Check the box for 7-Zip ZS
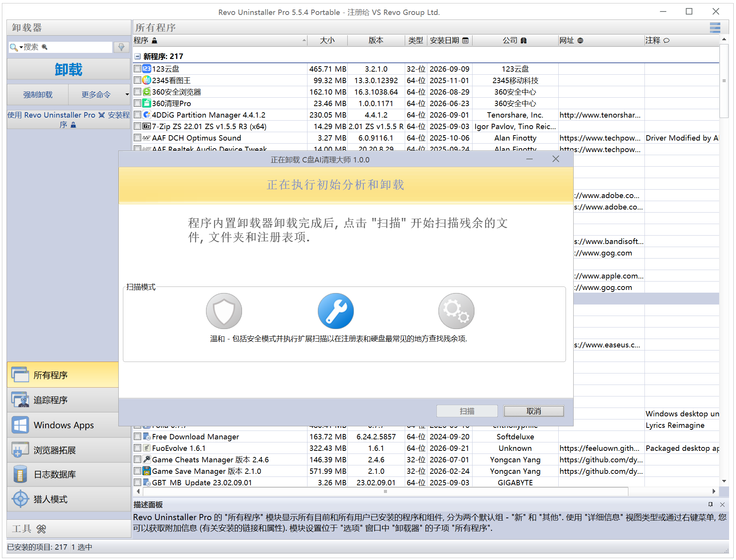The image size is (736, 560). pyautogui.click(x=137, y=126)
